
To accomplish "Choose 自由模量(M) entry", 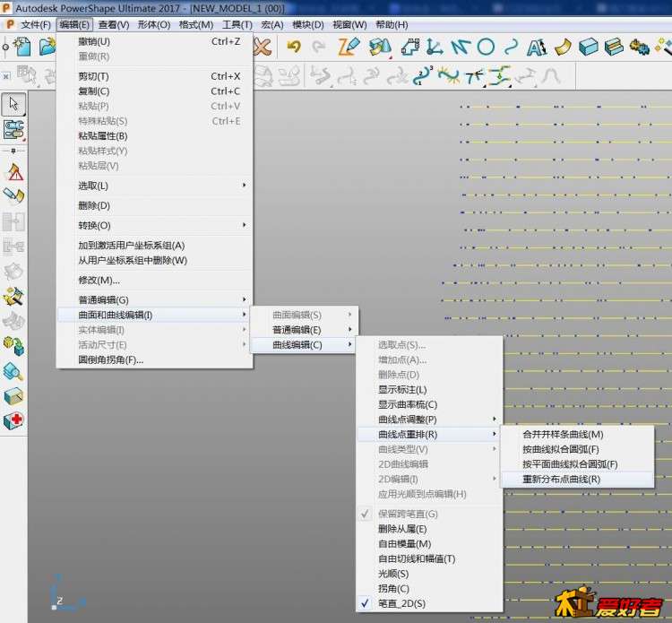I will 429,544.
